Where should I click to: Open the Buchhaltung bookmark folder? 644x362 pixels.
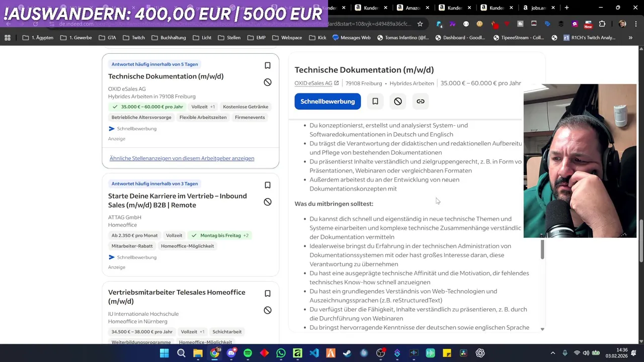169,38
